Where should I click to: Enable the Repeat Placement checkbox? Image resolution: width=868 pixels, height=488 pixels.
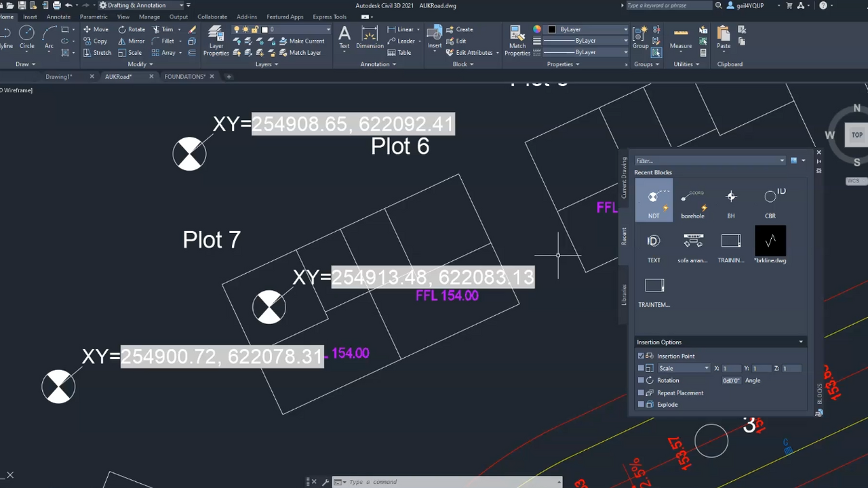[x=641, y=392]
